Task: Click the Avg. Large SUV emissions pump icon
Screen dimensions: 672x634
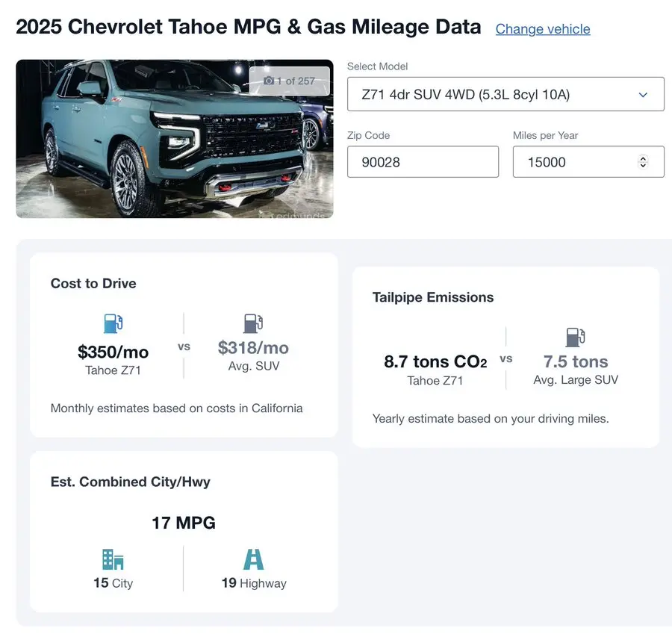Action: click(x=576, y=337)
